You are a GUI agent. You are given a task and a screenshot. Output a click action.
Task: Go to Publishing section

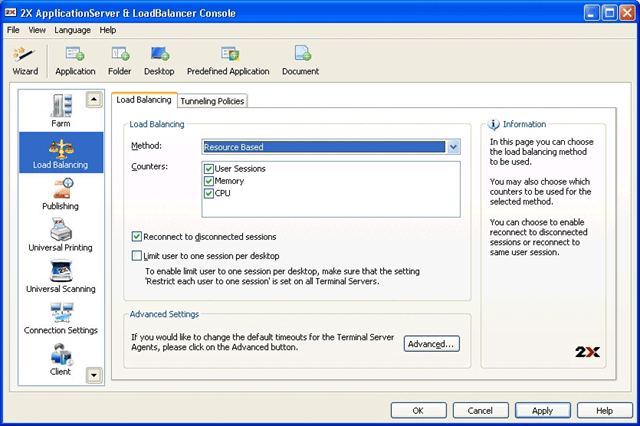(61, 194)
